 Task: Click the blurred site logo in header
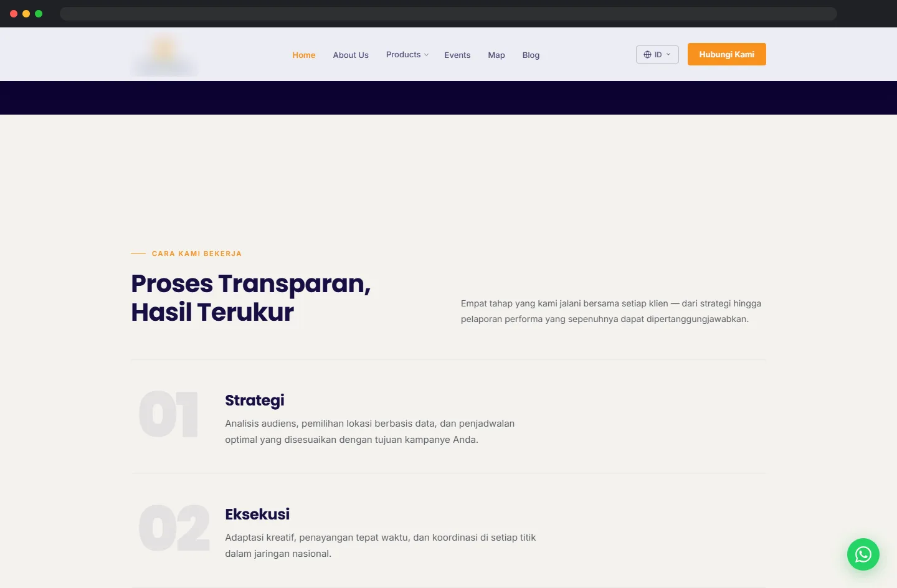[164, 55]
